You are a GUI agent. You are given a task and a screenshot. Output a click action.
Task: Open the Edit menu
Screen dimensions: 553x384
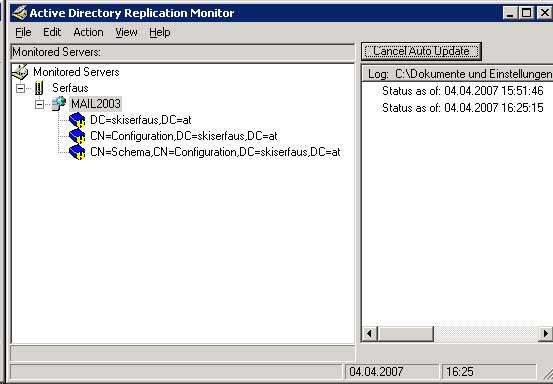(52, 32)
